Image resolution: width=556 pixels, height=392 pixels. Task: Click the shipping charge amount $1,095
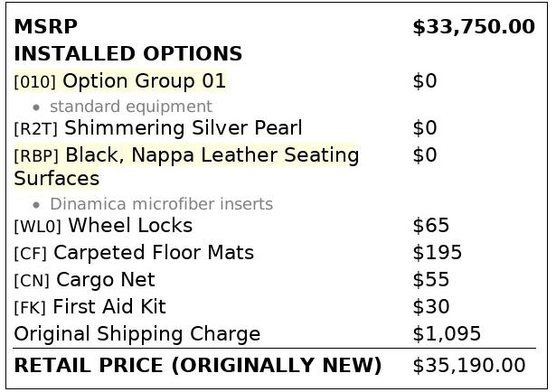[x=447, y=334]
